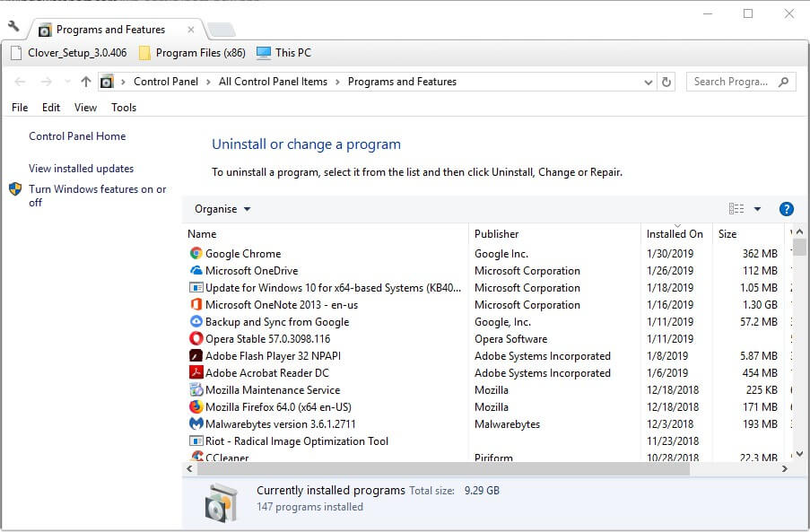Click the Backup and Sync from Google icon
This screenshot has height=532, width=810.
[x=196, y=321]
